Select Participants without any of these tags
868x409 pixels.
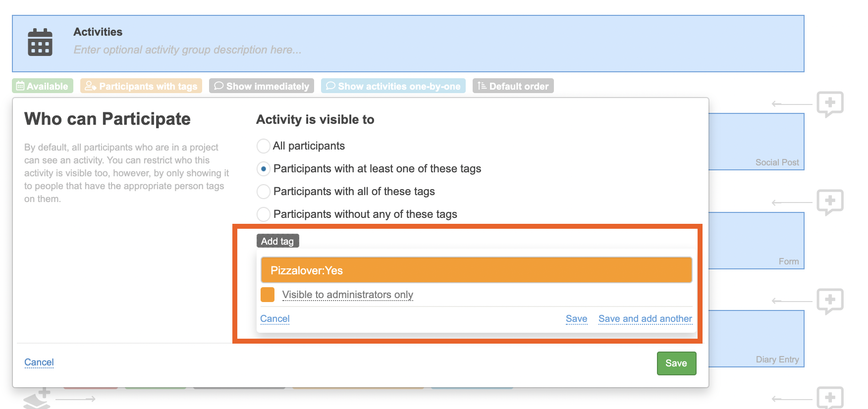264,214
